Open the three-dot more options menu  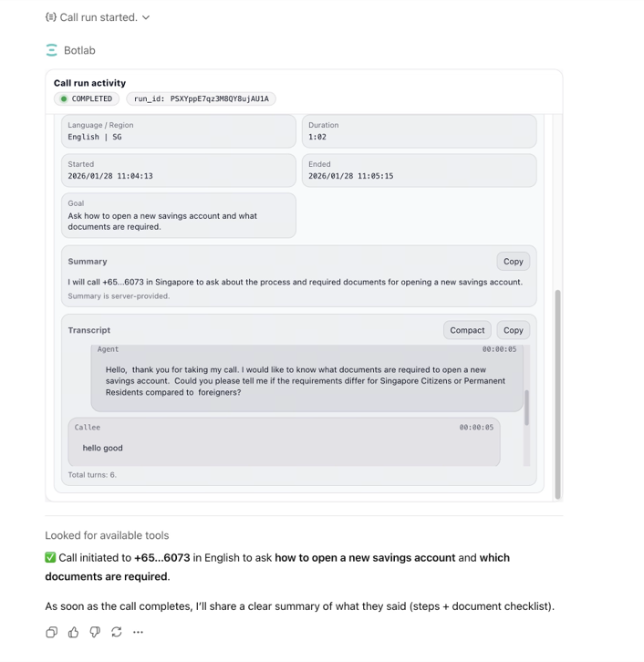(x=139, y=632)
